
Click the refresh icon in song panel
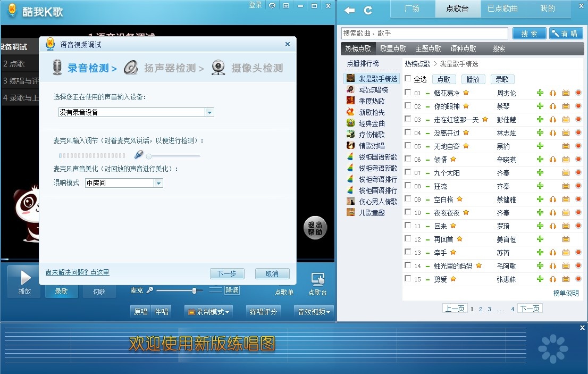pyautogui.click(x=368, y=10)
